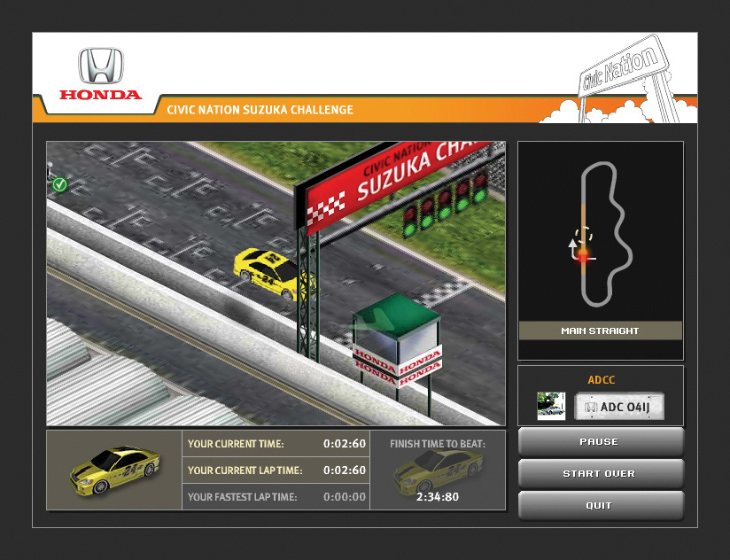Screen dimensions: 730x560
Task: Pause the race
Action: coord(600,442)
